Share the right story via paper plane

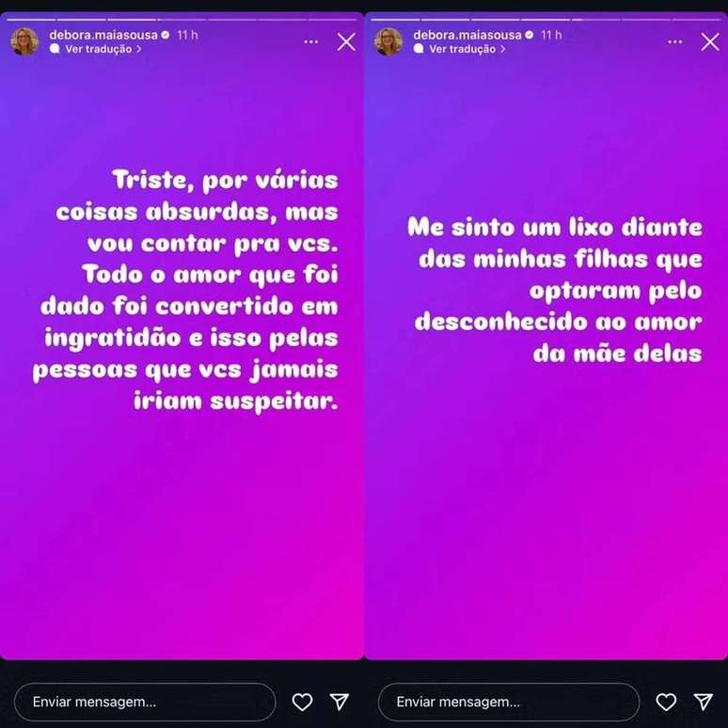tap(704, 702)
